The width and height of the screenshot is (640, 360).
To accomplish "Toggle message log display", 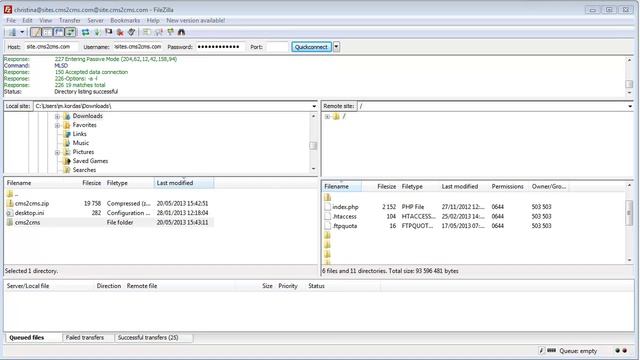I will 36,32.
